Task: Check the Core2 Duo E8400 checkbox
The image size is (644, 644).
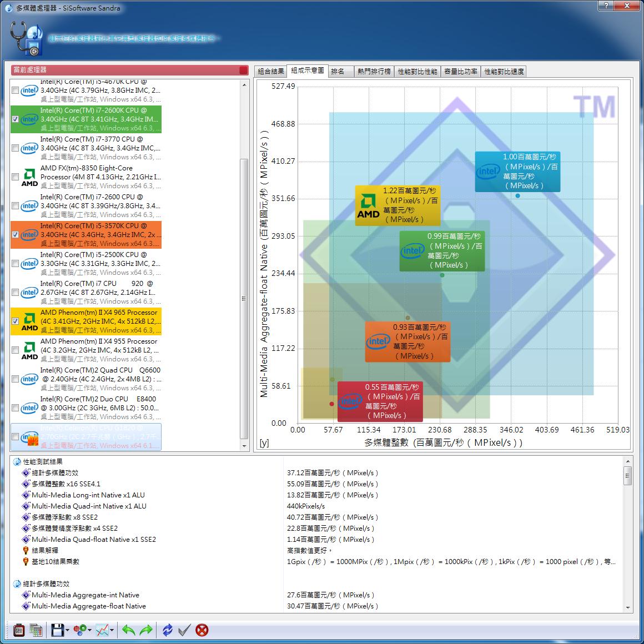Action: tap(15, 408)
